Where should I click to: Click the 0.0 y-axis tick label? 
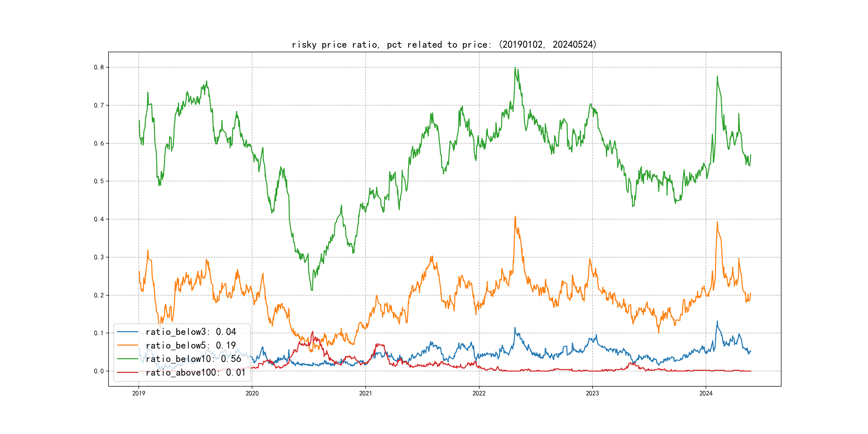click(99, 371)
